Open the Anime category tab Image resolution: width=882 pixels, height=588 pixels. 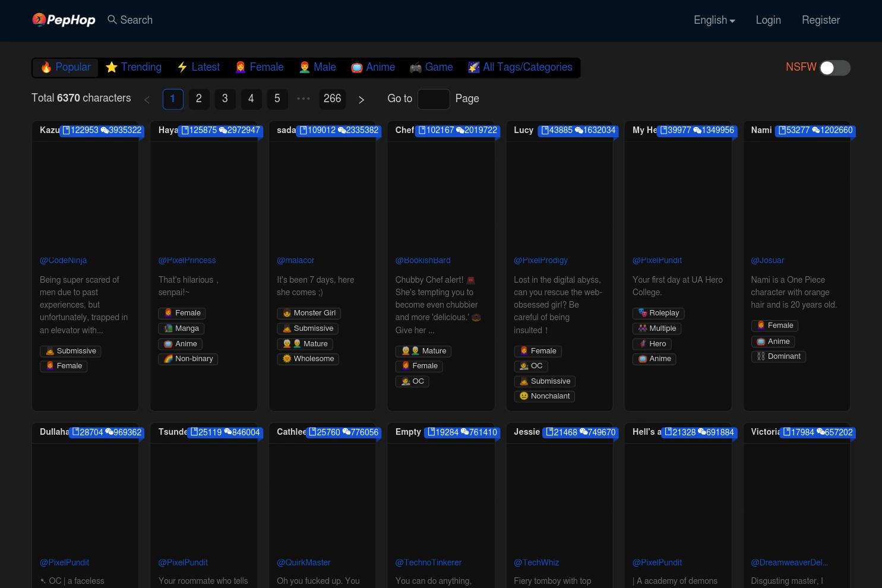373,67
